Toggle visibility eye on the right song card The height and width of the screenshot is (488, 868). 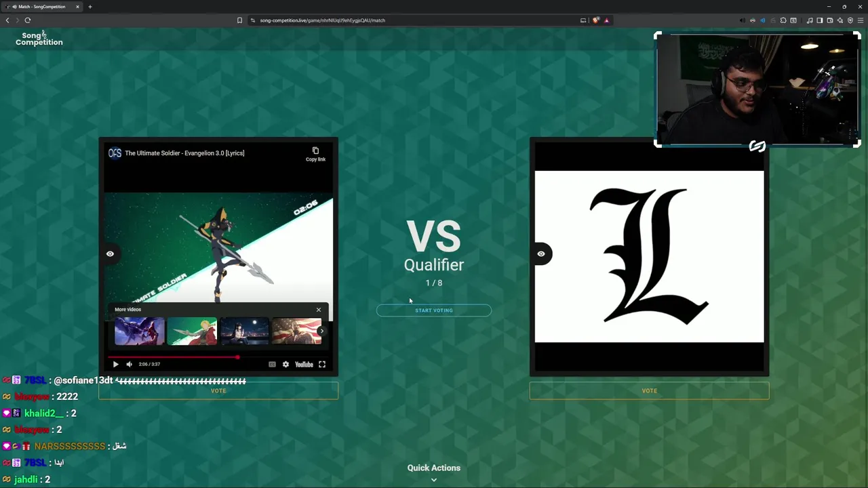(541, 253)
